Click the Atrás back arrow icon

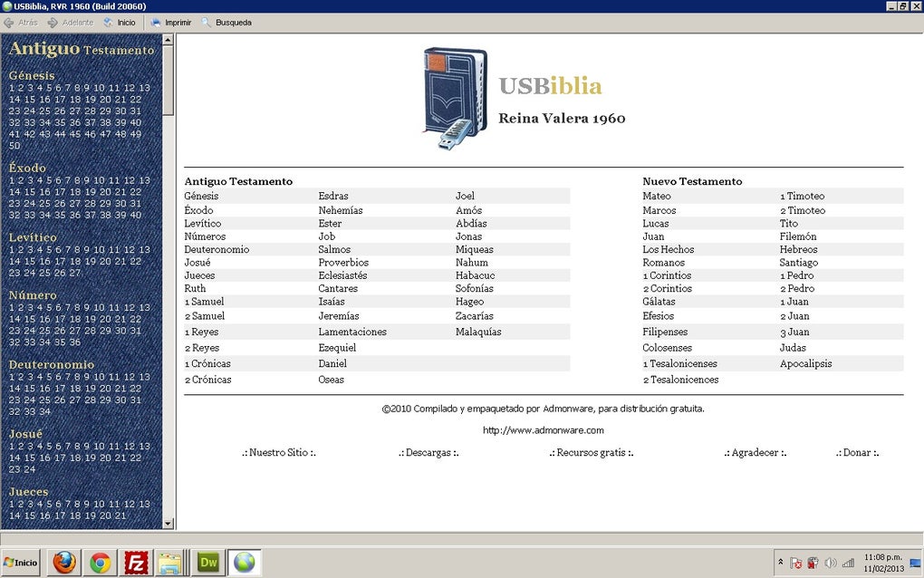coord(9,23)
